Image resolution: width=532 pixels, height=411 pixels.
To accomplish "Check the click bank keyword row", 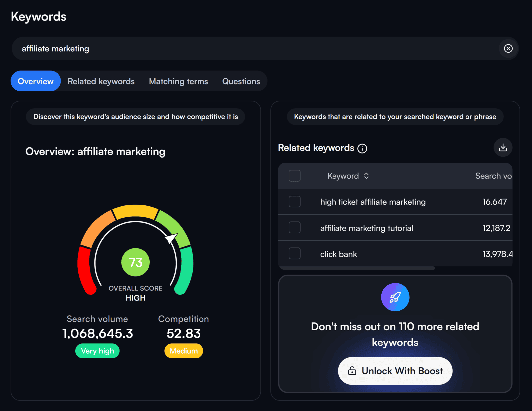I will pyautogui.click(x=294, y=254).
